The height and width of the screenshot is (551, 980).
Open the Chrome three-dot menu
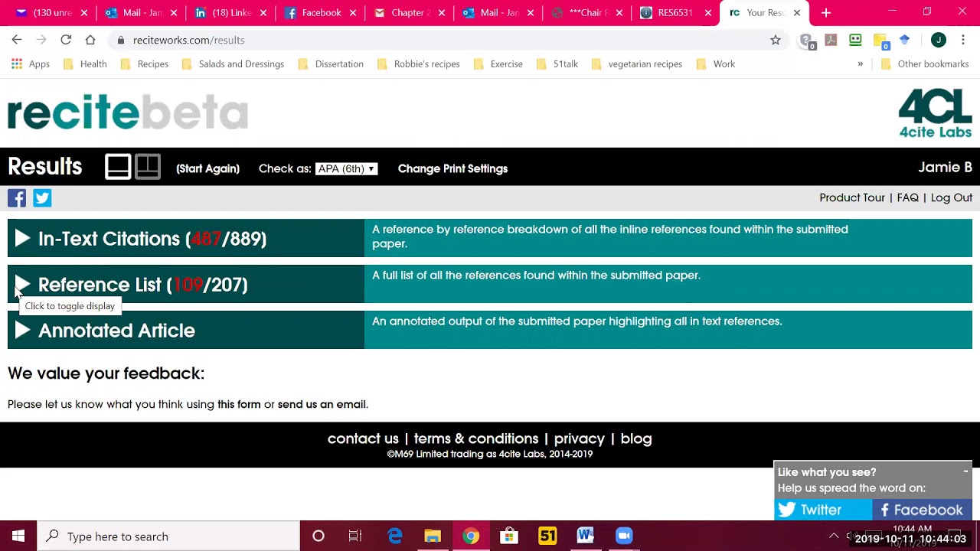click(963, 40)
